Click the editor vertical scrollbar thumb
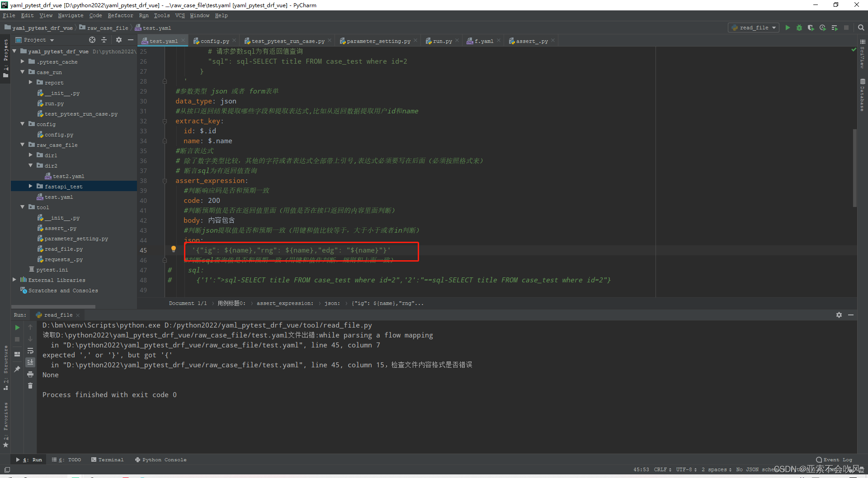Image resolution: width=868 pixels, height=478 pixels. point(854,167)
